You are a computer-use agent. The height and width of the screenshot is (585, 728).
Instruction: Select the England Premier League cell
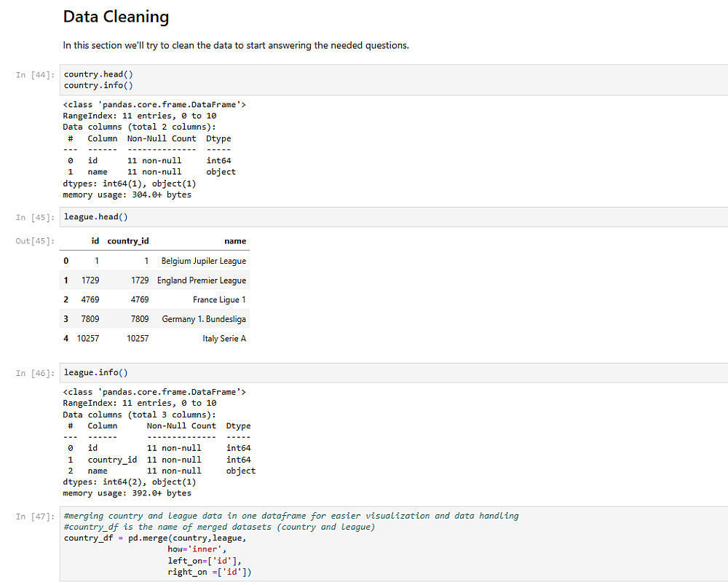(202, 280)
